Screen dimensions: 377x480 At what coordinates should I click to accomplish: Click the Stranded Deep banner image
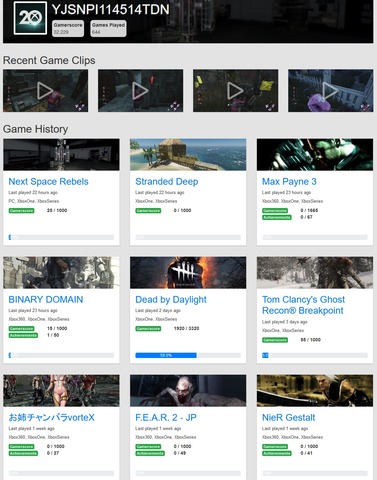click(188, 155)
